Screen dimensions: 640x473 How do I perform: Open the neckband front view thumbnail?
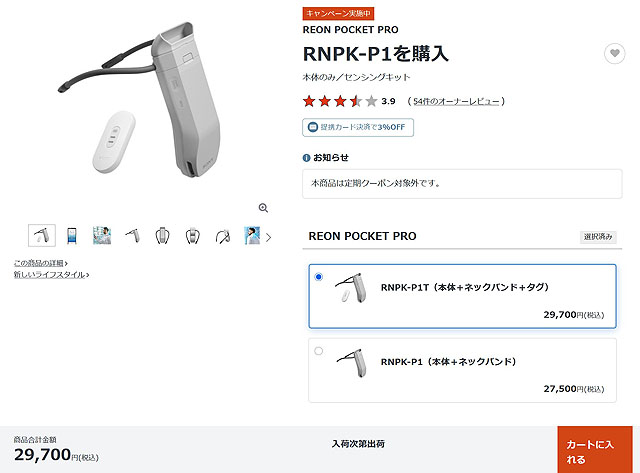(x=162, y=236)
